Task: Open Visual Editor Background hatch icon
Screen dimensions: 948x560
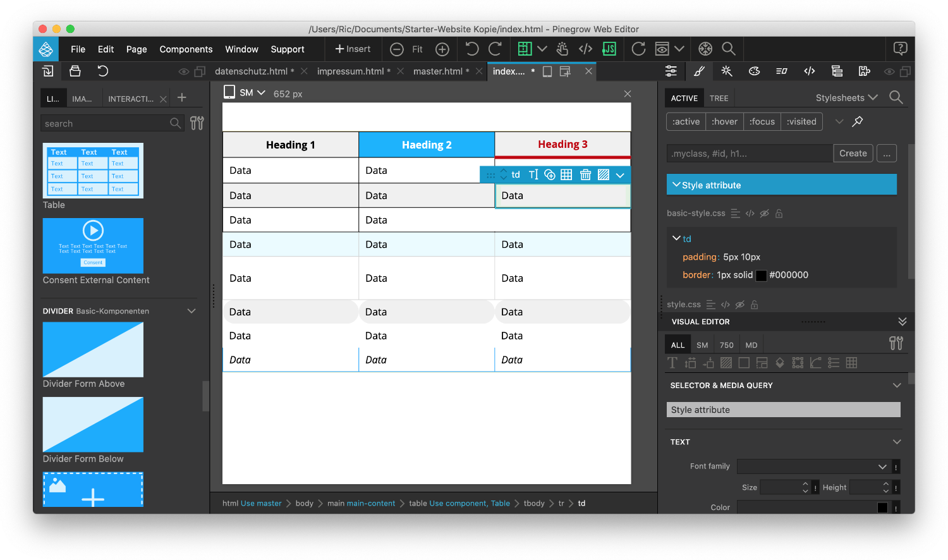Action: [726, 363]
